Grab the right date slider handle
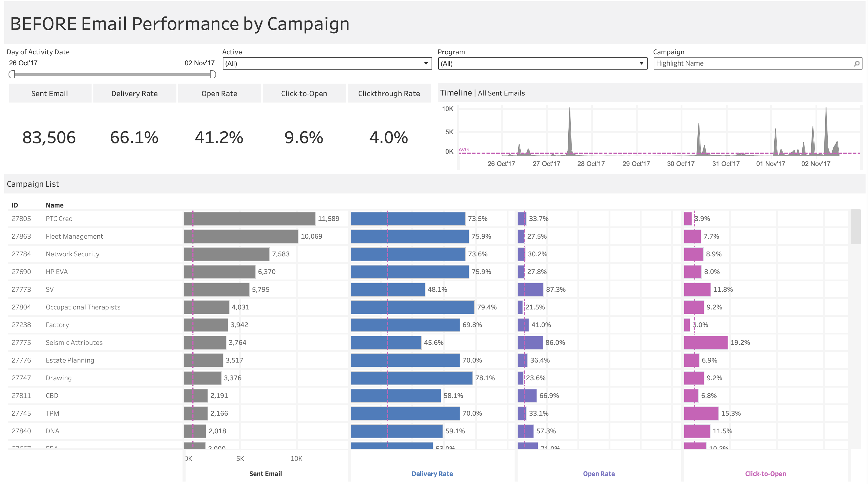This screenshot has height=484, width=868. (213, 74)
